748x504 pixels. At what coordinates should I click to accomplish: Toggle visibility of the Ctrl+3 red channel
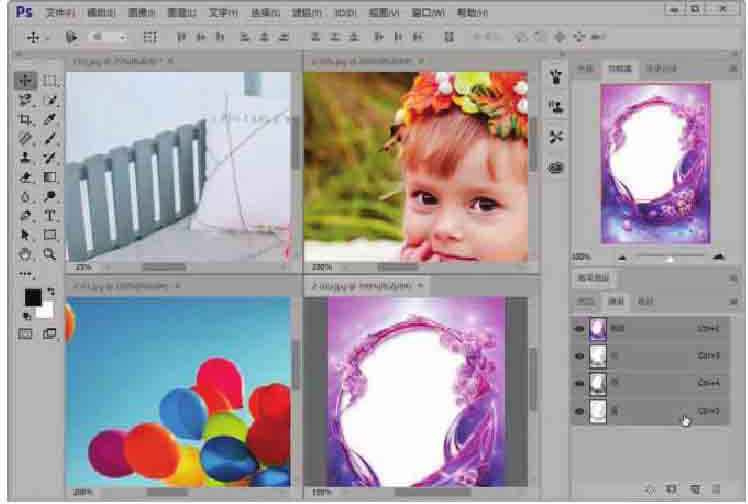coord(580,355)
